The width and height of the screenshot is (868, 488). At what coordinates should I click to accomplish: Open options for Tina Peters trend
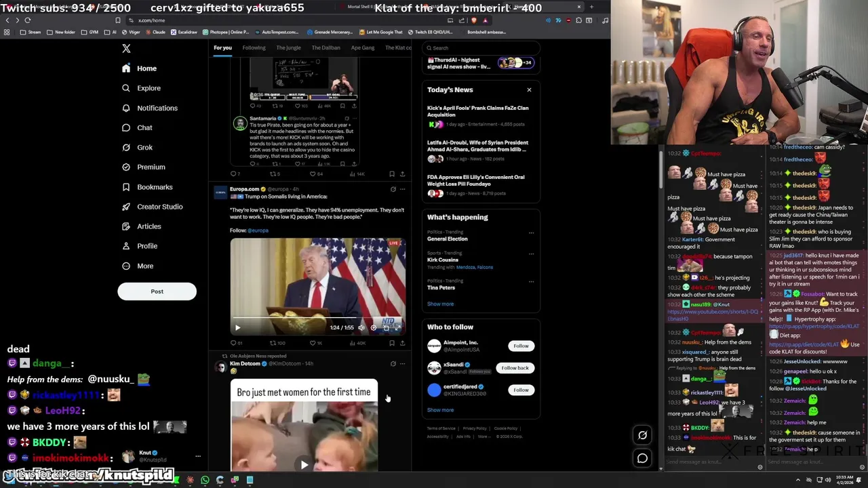[531, 281]
